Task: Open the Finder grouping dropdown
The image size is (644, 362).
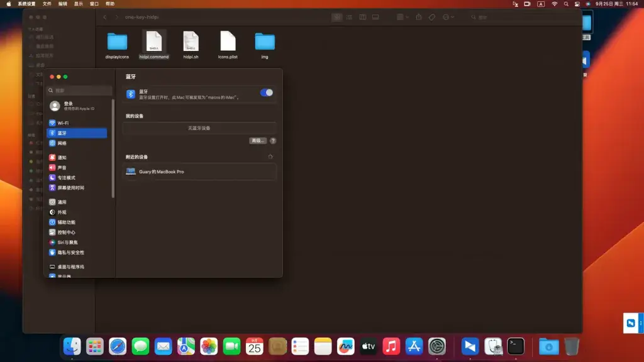Action: 402,17
